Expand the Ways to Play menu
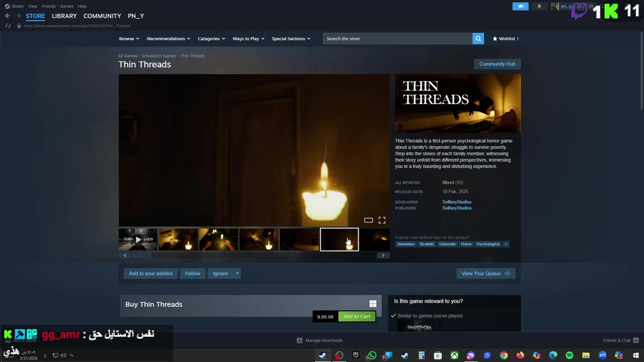Viewport: 644px width, 362px height. pos(249,39)
